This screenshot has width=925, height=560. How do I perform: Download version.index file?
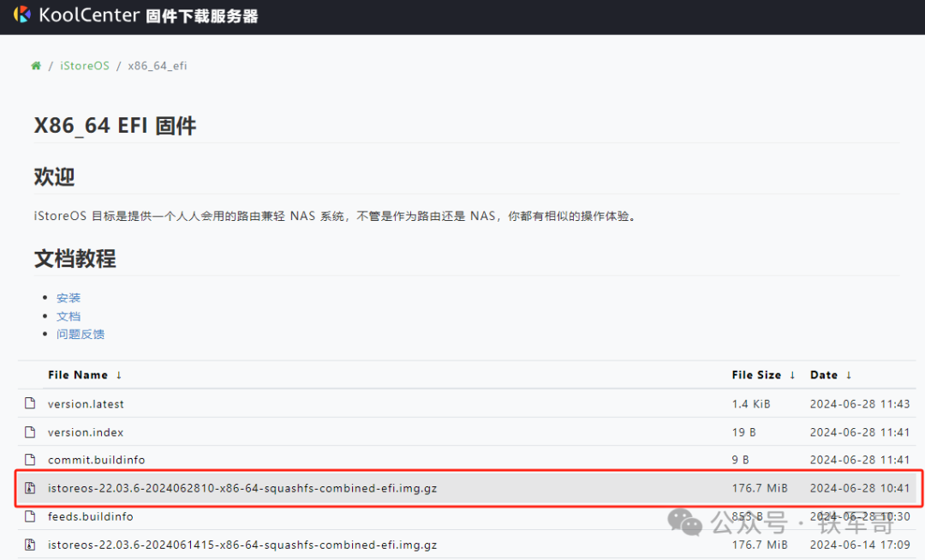tap(86, 432)
